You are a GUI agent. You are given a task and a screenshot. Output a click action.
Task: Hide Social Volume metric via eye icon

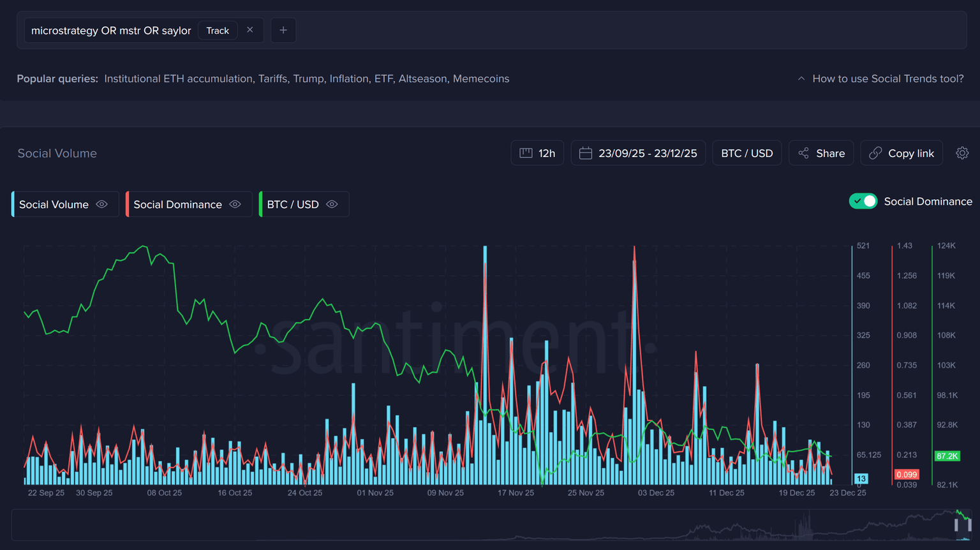tap(102, 204)
